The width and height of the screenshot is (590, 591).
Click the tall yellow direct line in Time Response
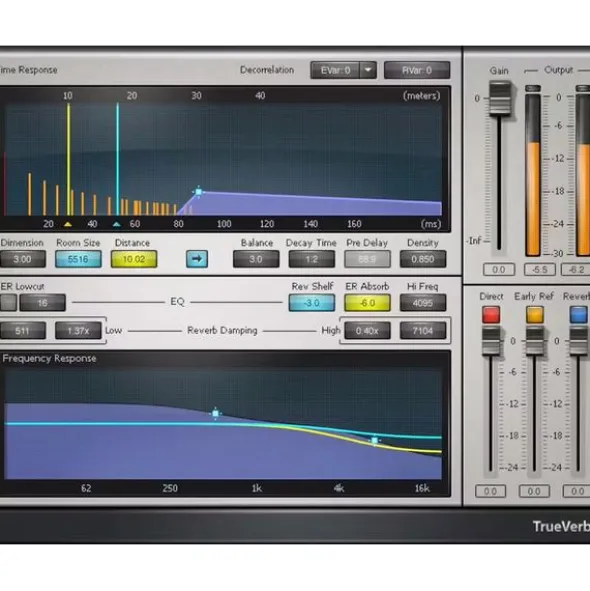pyautogui.click(x=69, y=159)
